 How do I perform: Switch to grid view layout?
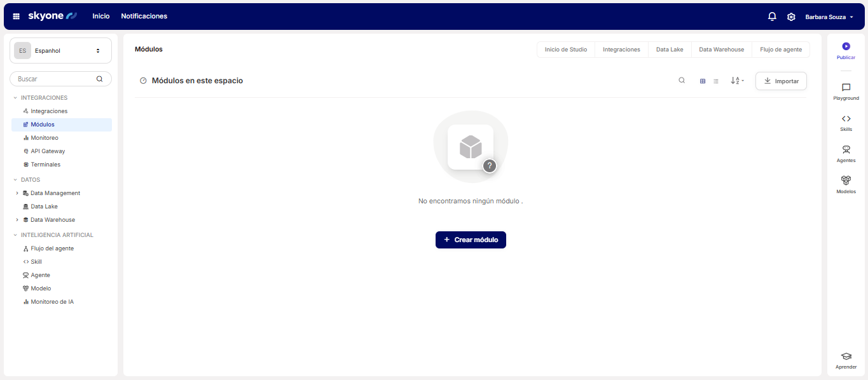703,81
